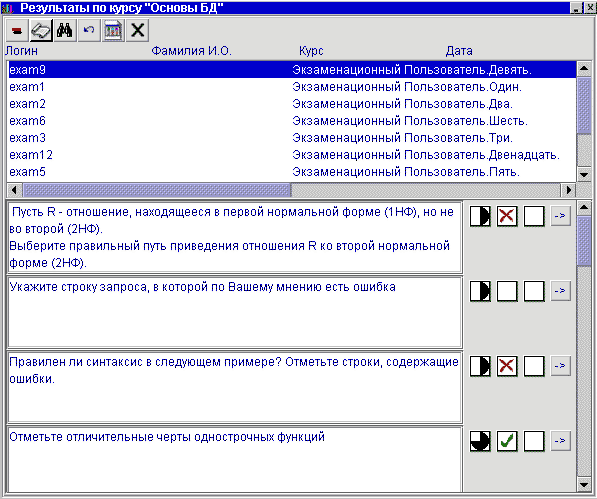Expand query error question via arrow button

[x=560, y=291]
